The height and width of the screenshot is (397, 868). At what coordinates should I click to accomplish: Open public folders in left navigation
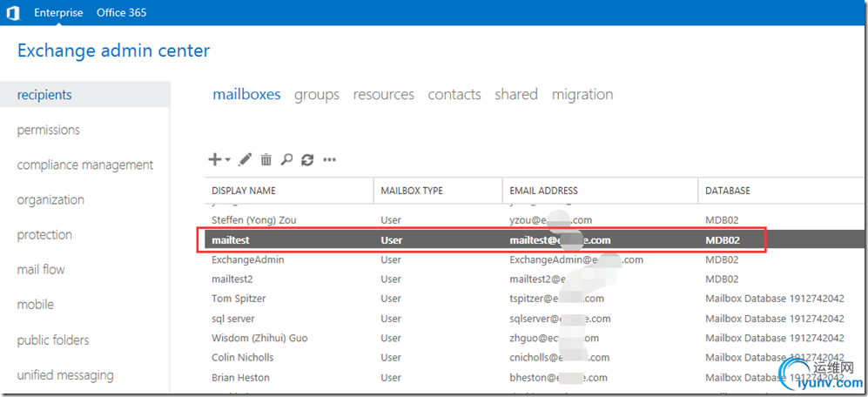[53, 340]
